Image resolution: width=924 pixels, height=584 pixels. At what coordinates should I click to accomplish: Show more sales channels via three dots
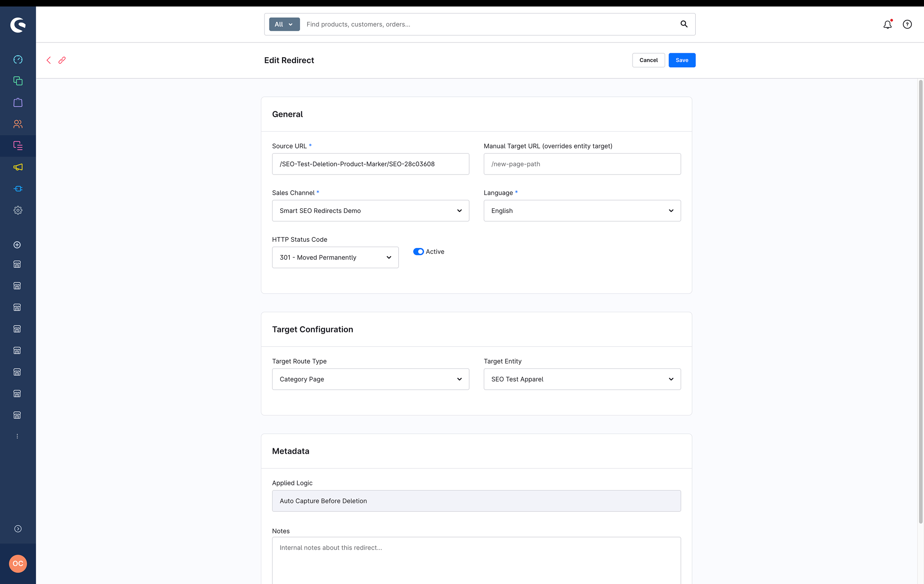(17, 436)
